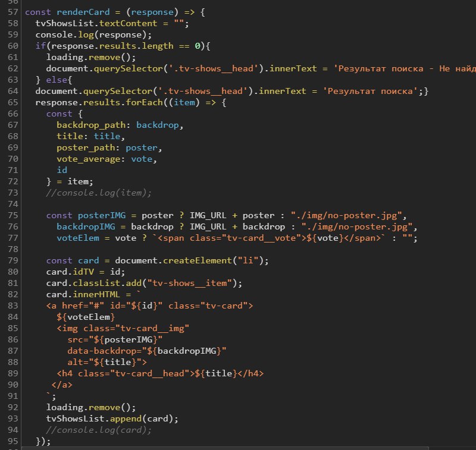The image size is (476, 450).
Task: Click voteElem variable on line 77
Action: click(x=78, y=238)
